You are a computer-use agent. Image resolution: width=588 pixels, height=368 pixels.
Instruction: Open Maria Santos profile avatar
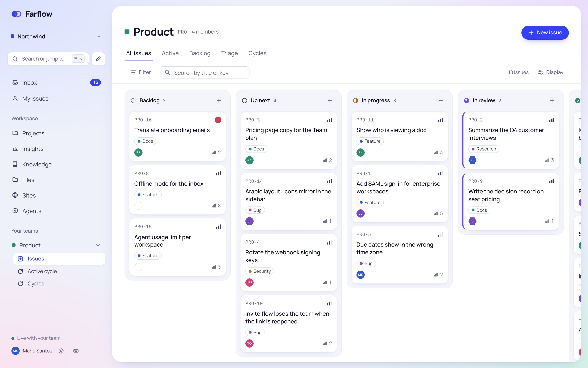coord(16,351)
